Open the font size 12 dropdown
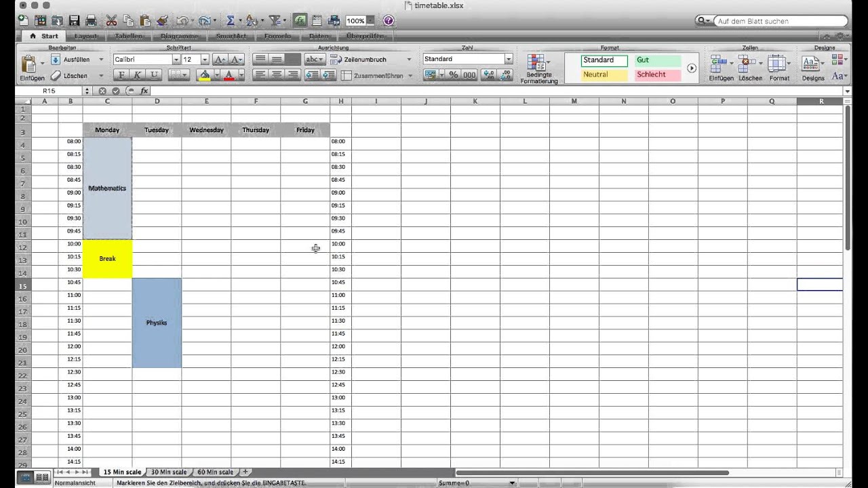 coord(205,60)
